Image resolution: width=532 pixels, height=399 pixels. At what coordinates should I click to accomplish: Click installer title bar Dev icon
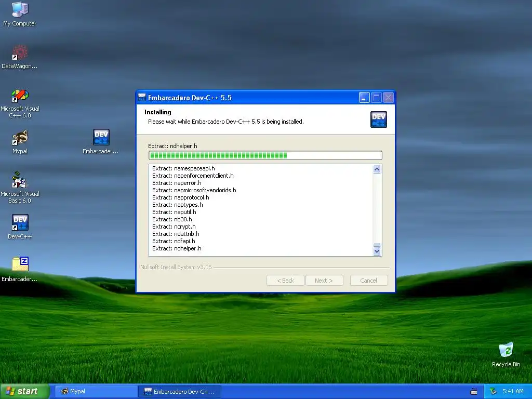click(142, 97)
